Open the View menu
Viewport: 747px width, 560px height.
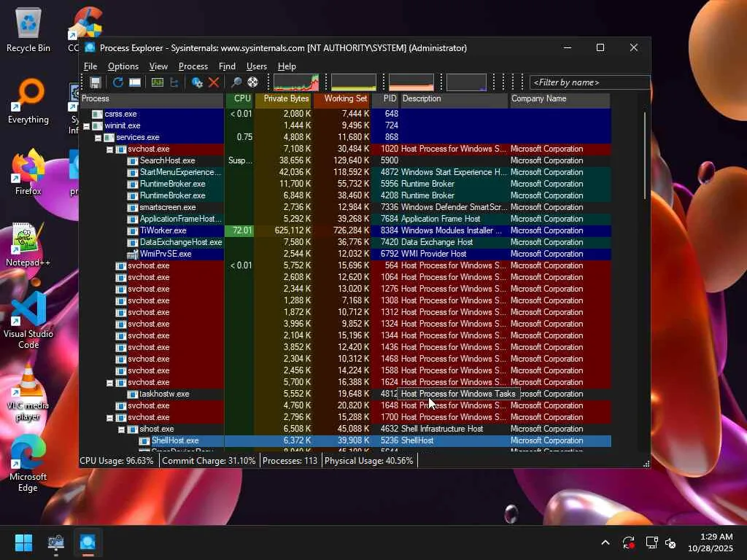(158, 66)
